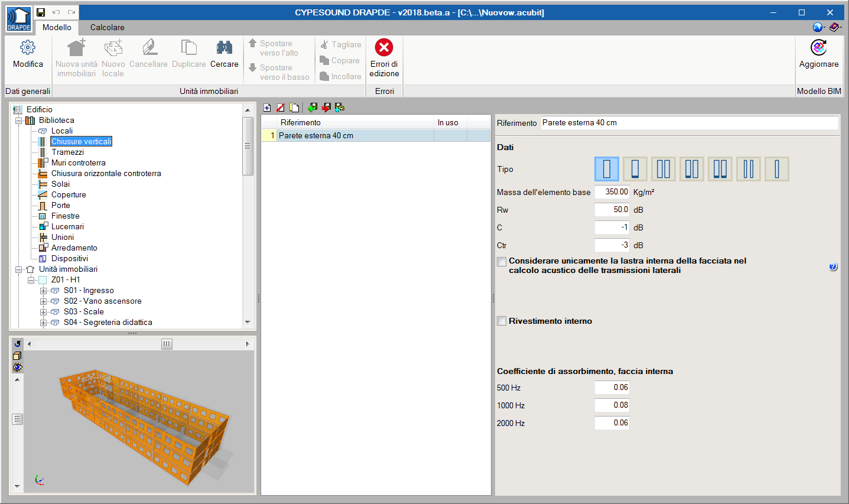Select Chiusure verticali tree item
This screenshot has width=849, height=504.
81,142
